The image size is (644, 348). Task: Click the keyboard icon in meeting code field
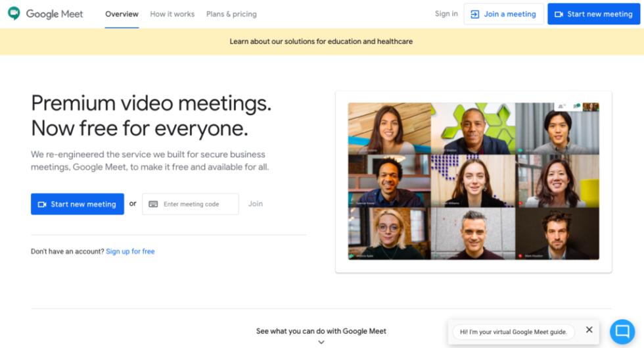(153, 204)
